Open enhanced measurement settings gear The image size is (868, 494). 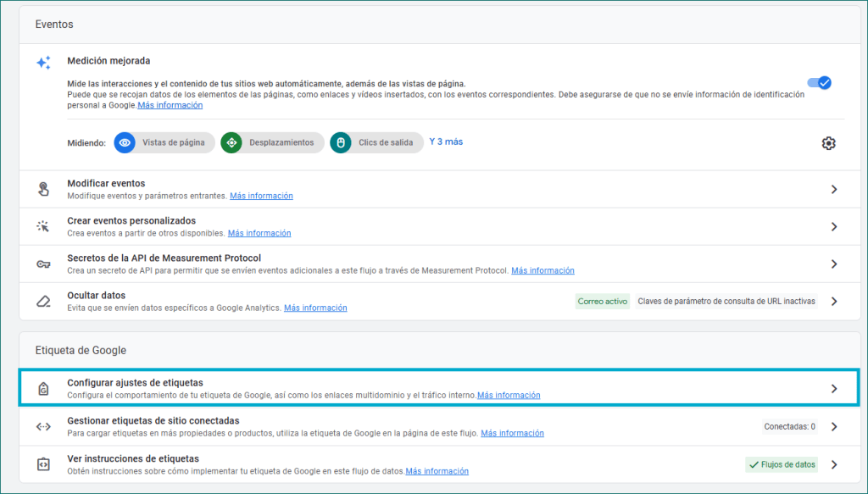pos(828,143)
